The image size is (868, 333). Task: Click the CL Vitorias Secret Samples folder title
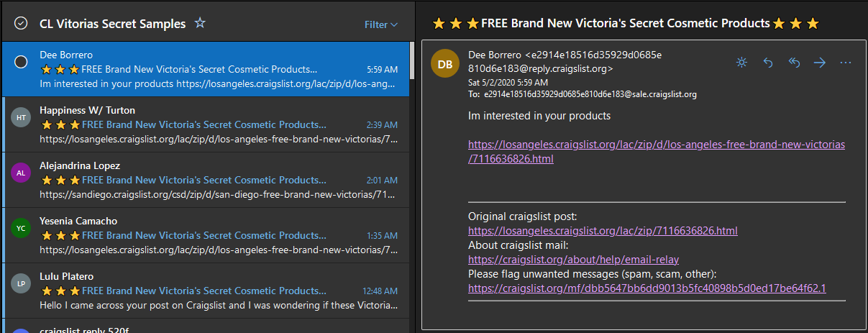coord(112,24)
